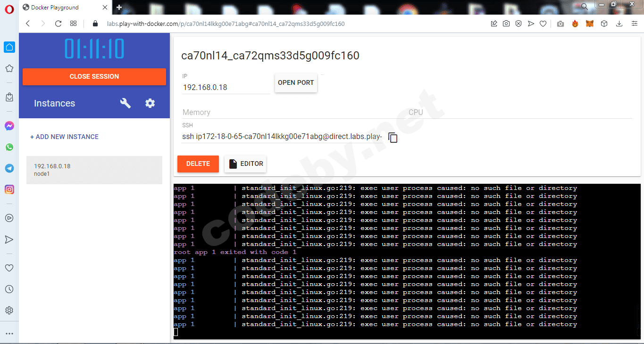This screenshot has height=344, width=644.
Task: View site security padlock info
Action: pyautogui.click(x=95, y=24)
